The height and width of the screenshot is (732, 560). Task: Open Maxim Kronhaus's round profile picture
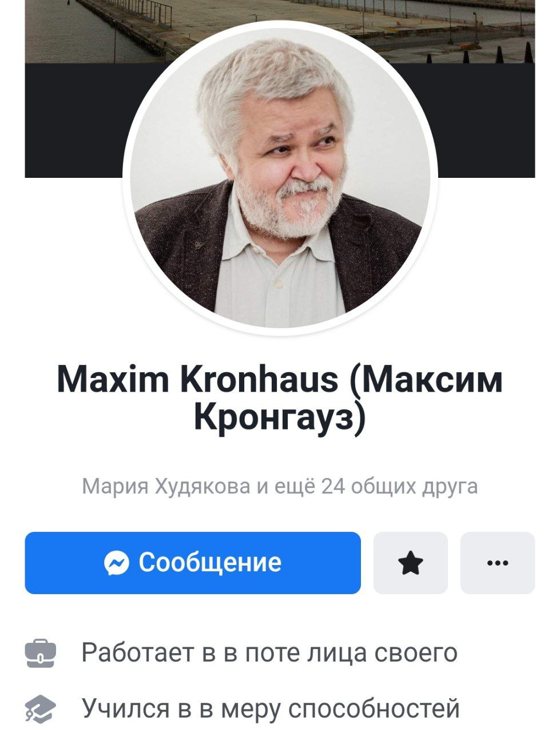280,178
